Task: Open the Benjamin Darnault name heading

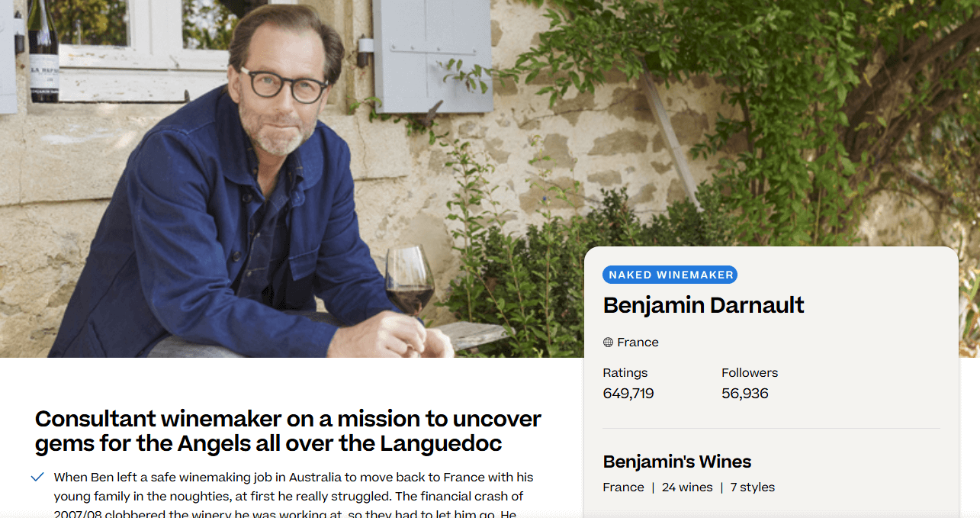Action: [x=704, y=305]
